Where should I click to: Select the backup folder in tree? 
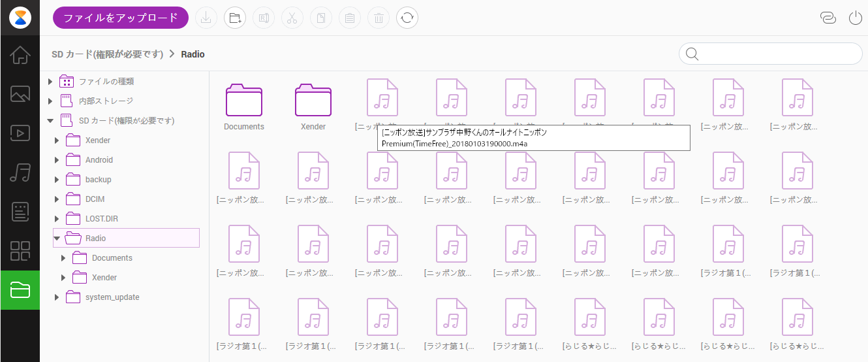[89, 179]
